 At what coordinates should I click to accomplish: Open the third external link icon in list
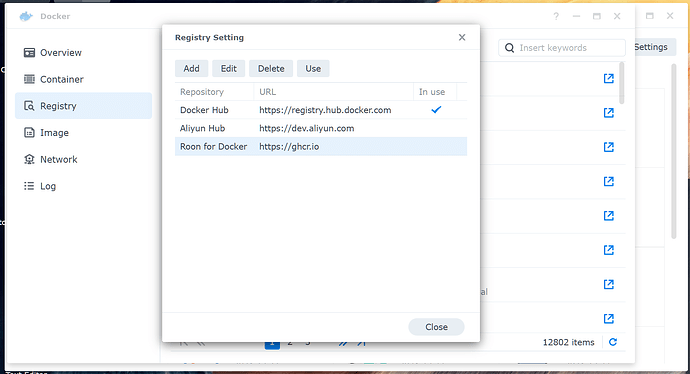coord(609,147)
